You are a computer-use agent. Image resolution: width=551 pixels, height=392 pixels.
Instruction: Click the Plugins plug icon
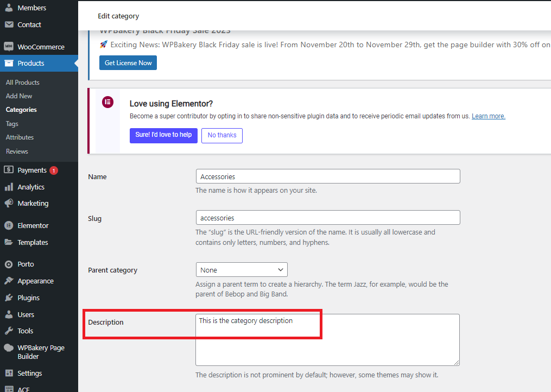tap(9, 298)
